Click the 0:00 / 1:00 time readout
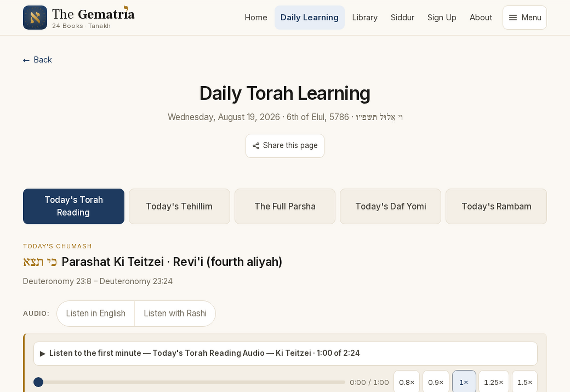Viewport: 570px width, 392px height. click(369, 382)
